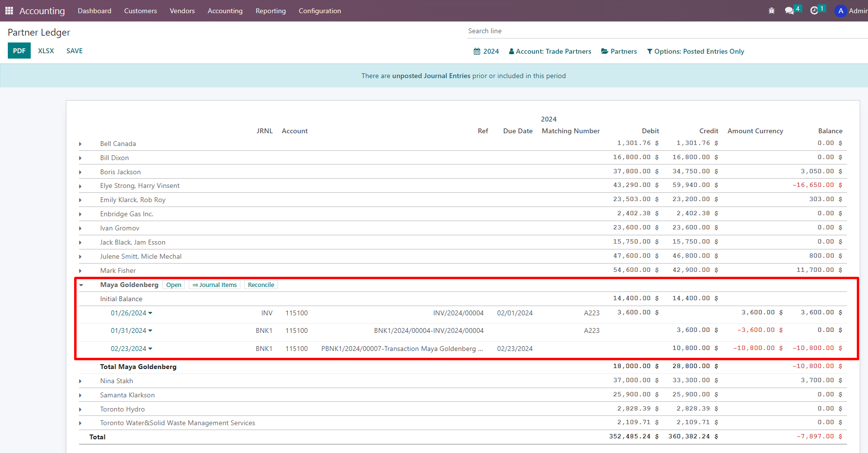The width and height of the screenshot is (868, 453).
Task: Click the SAVE button
Action: pos(75,51)
